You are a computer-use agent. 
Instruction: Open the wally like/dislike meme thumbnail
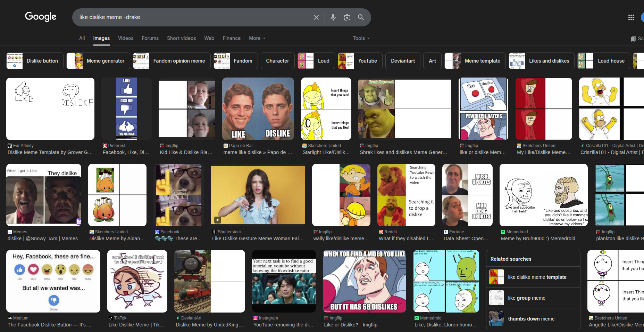tap(341, 195)
